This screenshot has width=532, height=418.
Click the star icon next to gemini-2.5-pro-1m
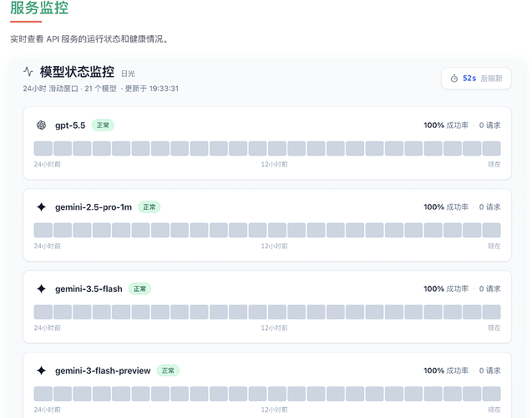tap(42, 206)
